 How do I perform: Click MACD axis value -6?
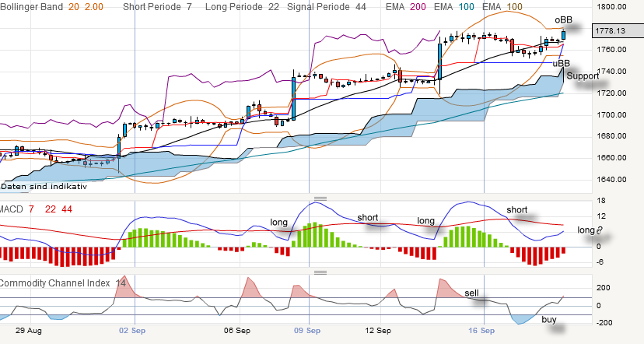tap(600, 262)
